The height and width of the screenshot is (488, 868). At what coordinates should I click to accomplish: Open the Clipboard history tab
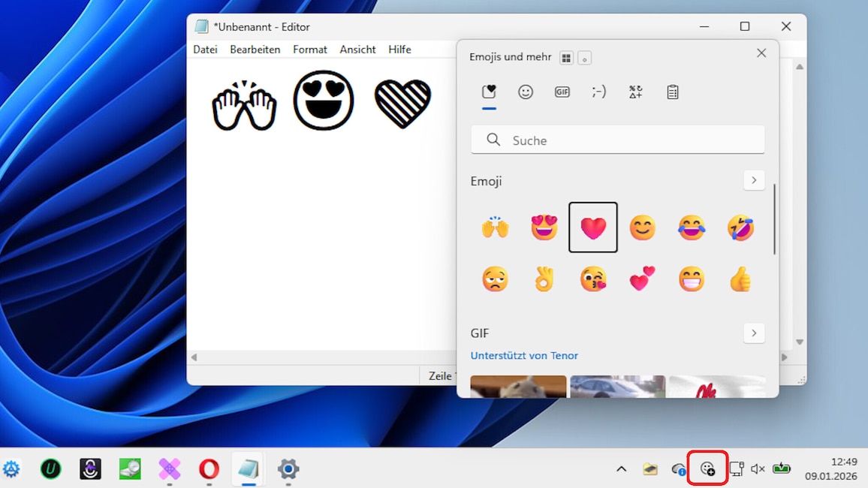point(673,92)
